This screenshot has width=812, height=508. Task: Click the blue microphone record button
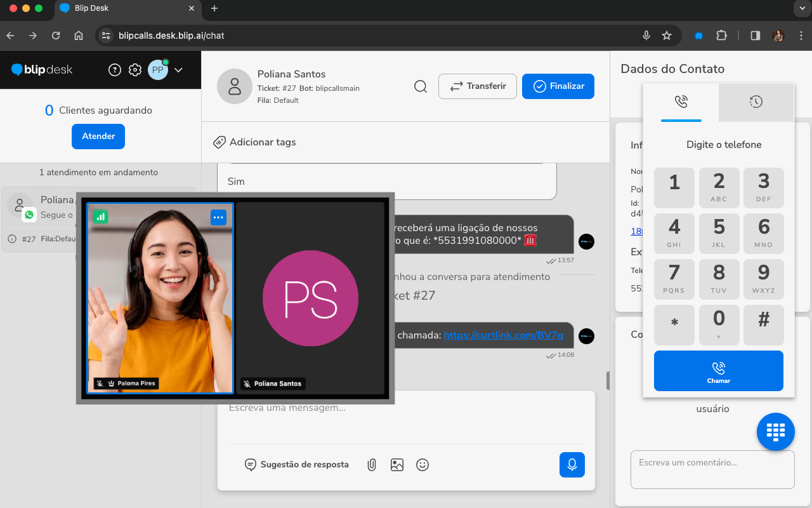pos(572,465)
